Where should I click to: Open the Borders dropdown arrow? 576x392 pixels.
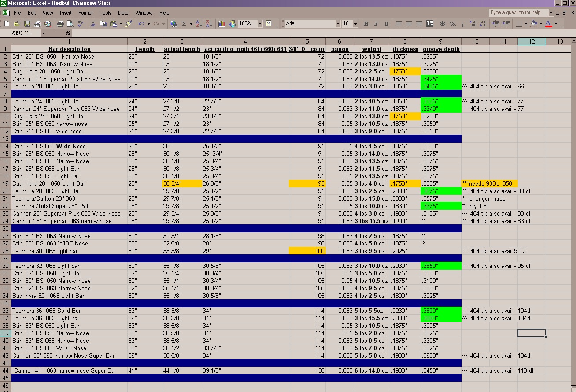(527, 24)
